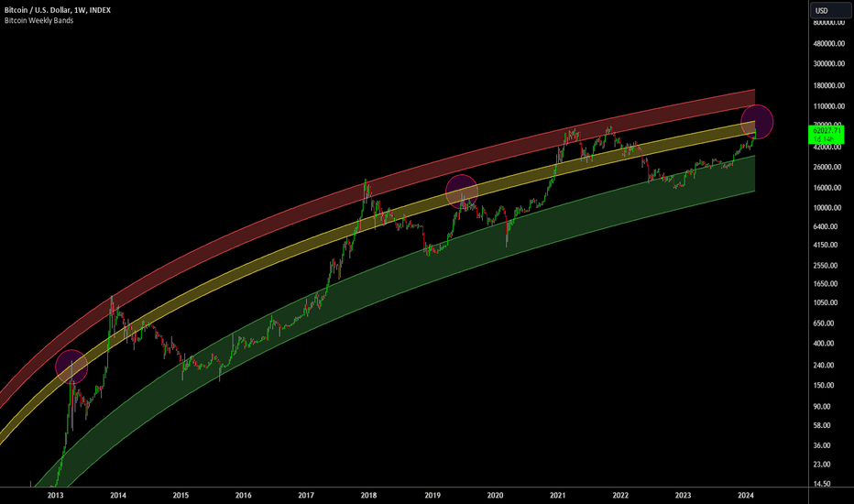
Task: Click the 150.00 price scale value
Action: tap(824, 385)
